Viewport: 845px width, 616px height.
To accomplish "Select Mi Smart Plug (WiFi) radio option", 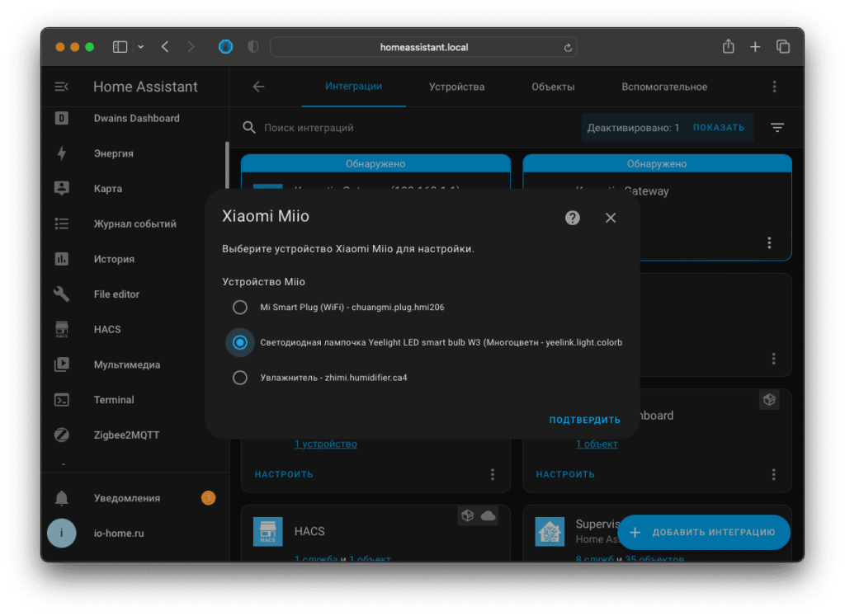I will [240, 308].
